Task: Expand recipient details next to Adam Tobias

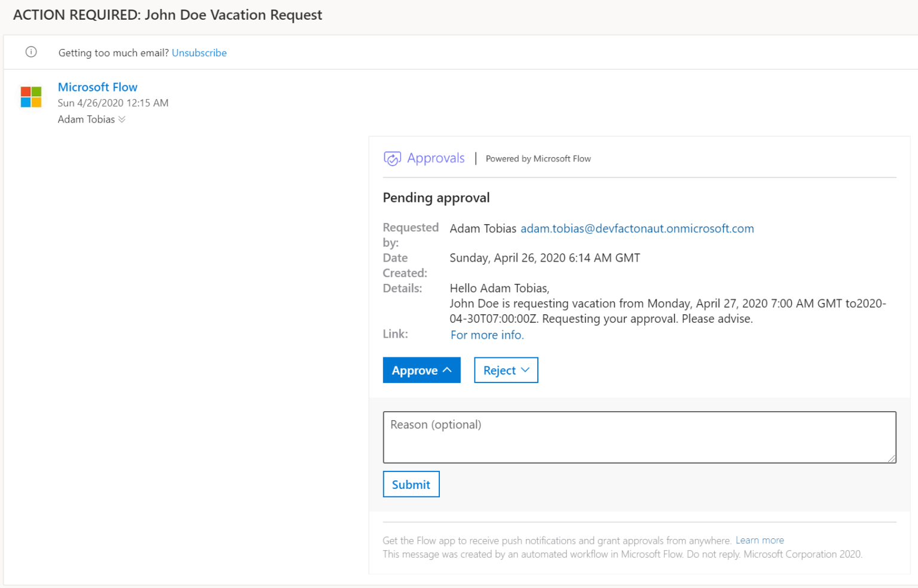Action: [122, 119]
